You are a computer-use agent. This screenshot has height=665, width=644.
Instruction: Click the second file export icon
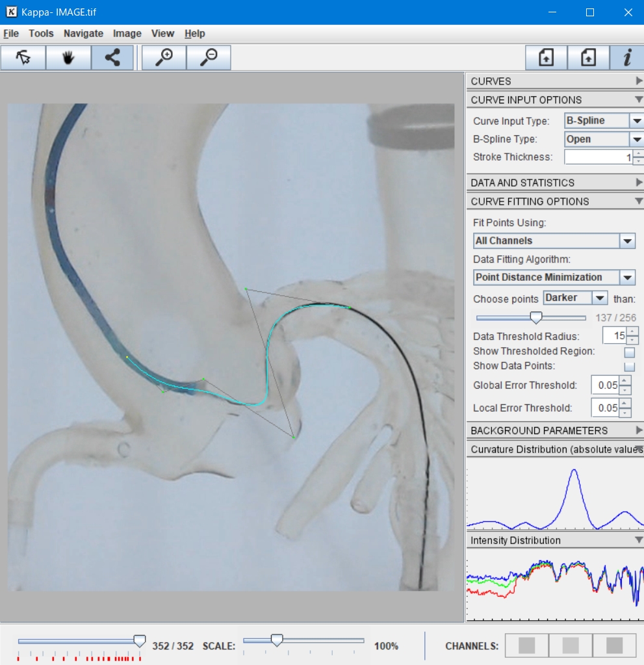(x=588, y=58)
